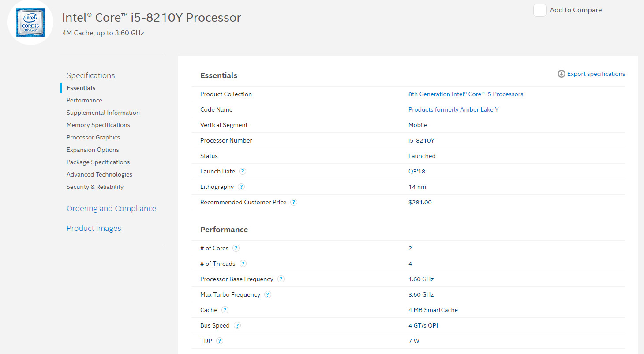Click the TDP help question icon
644x354 pixels.
tap(220, 341)
